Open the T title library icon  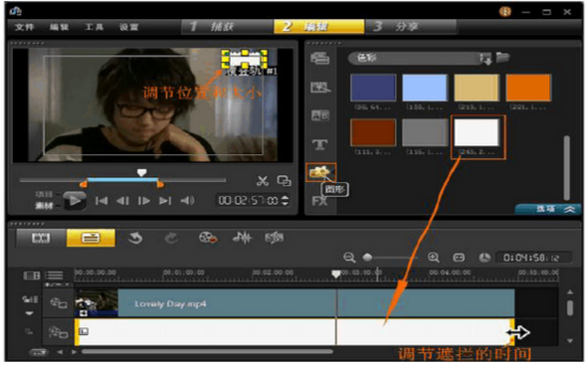(320, 144)
